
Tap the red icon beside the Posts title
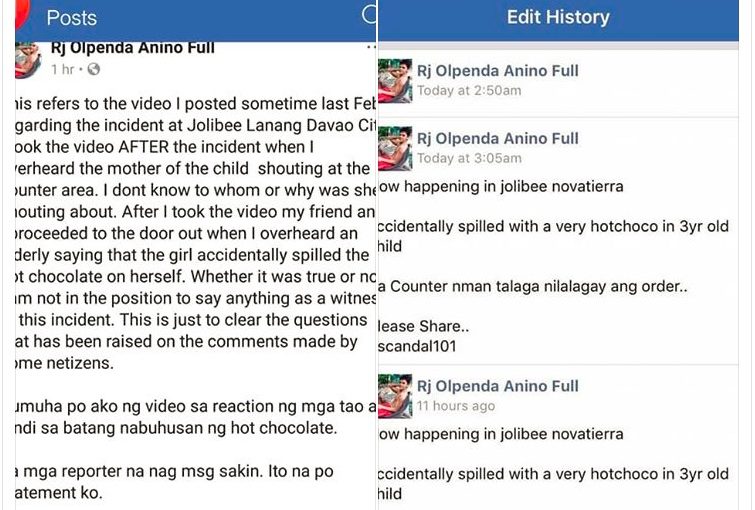coord(22,14)
